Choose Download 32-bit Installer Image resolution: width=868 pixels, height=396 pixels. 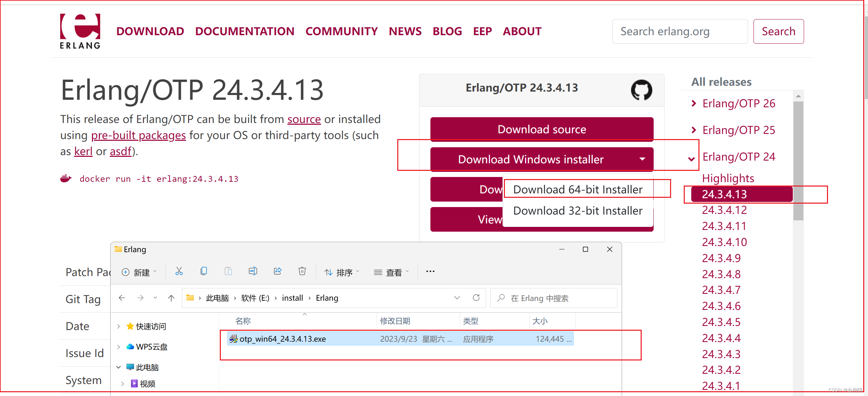(x=578, y=210)
